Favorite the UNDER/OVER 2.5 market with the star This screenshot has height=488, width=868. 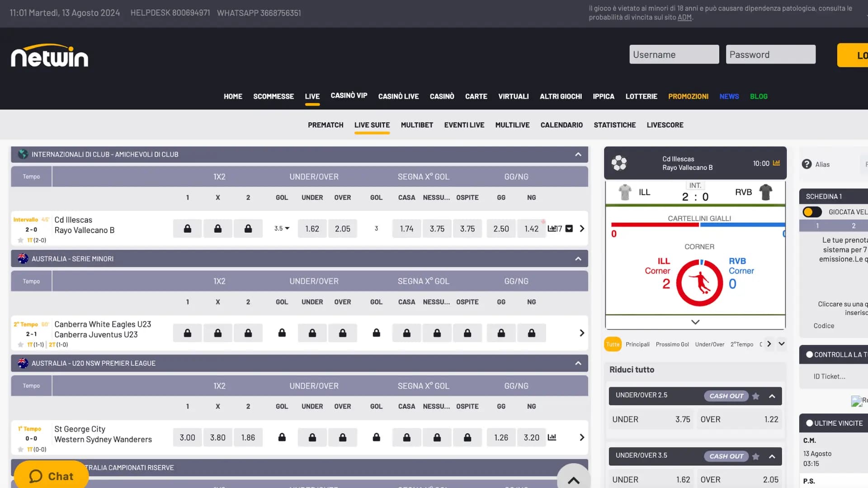[x=755, y=396]
